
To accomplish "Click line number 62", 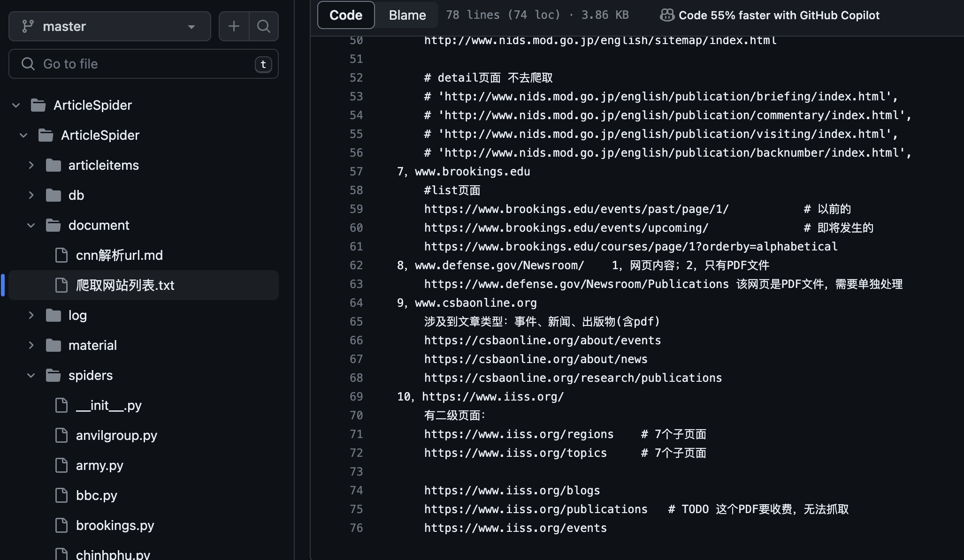I will tap(356, 265).
